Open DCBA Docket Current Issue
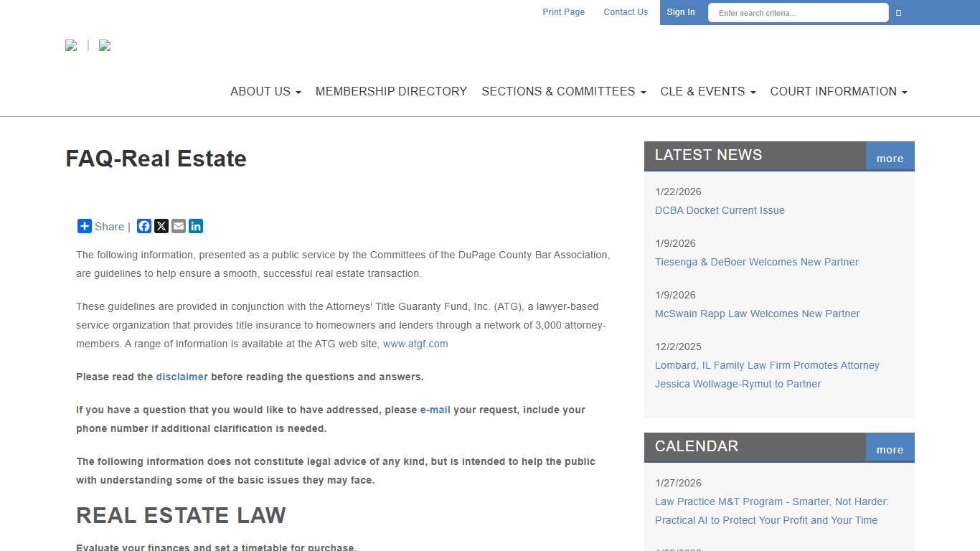The height and width of the screenshot is (551, 980). pos(720,210)
